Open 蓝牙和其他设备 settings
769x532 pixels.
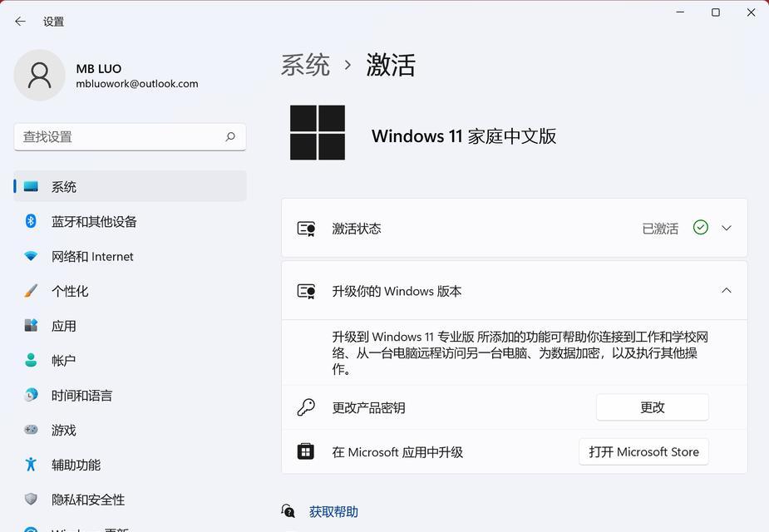pyautogui.click(x=130, y=221)
